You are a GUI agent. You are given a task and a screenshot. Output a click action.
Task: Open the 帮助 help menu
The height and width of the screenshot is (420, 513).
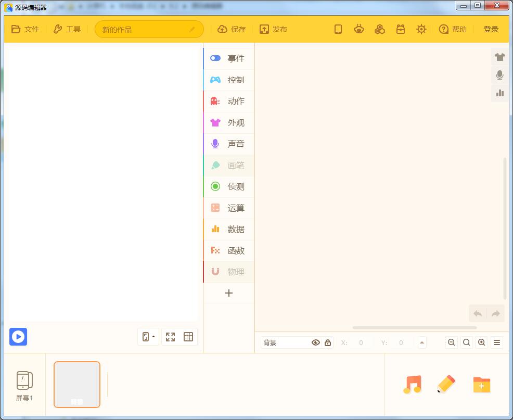pos(453,29)
